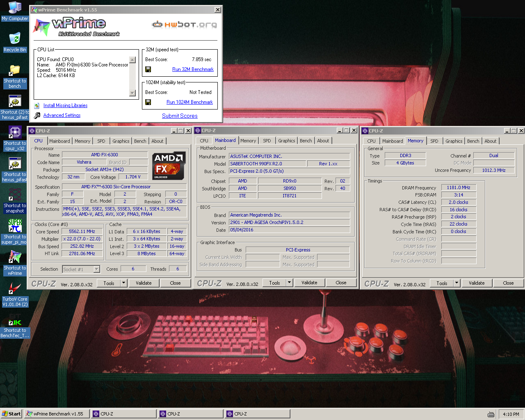Click the wPrime window title bar icon
The image size is (525, 420).
[x=34, y=10]
